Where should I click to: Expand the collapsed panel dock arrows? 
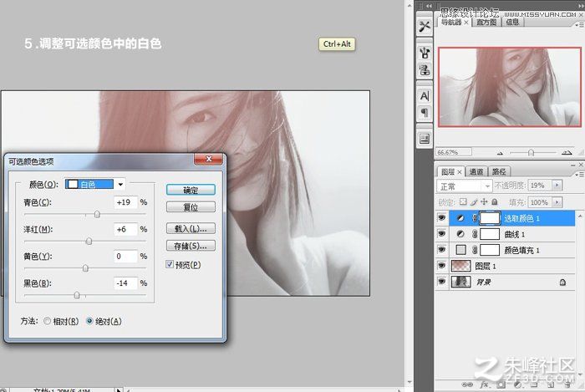(429, 6)
